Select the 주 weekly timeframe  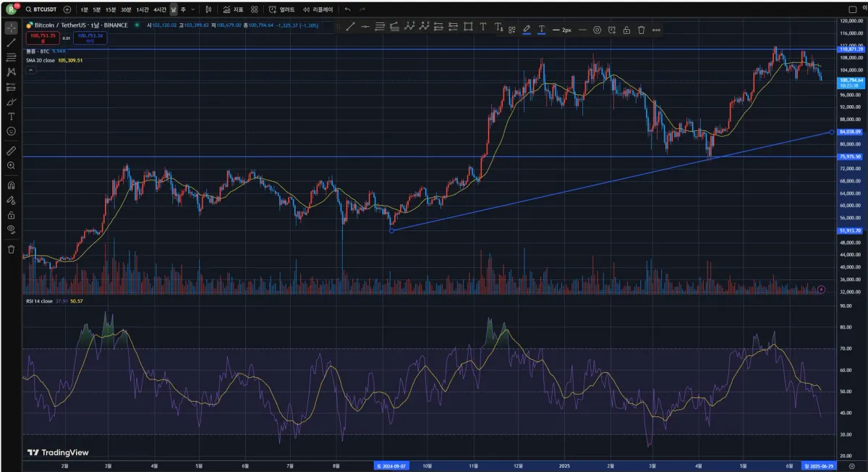pyautogui.click(x=183, y=9)
